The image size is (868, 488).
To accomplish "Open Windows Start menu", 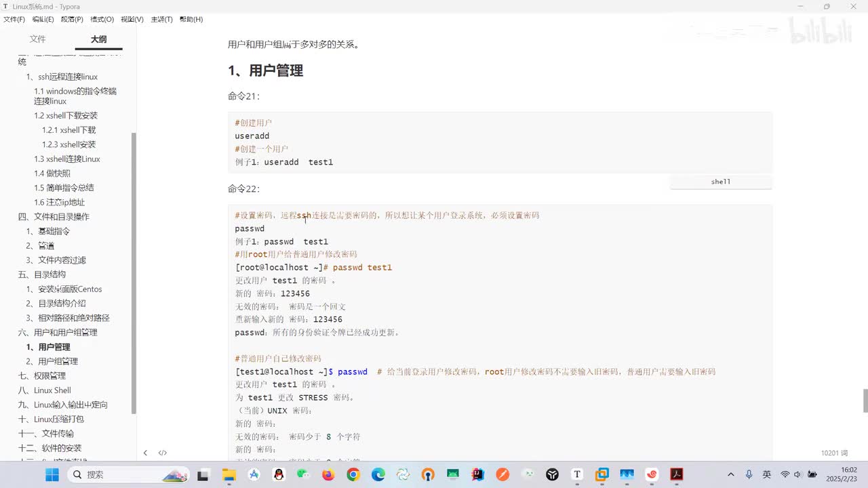I will click(x=52, y=474).
